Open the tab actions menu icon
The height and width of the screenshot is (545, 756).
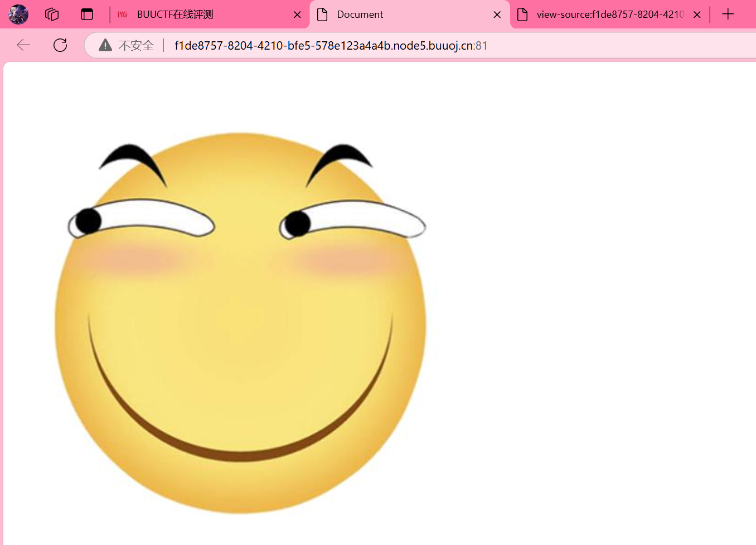[87, 15]
